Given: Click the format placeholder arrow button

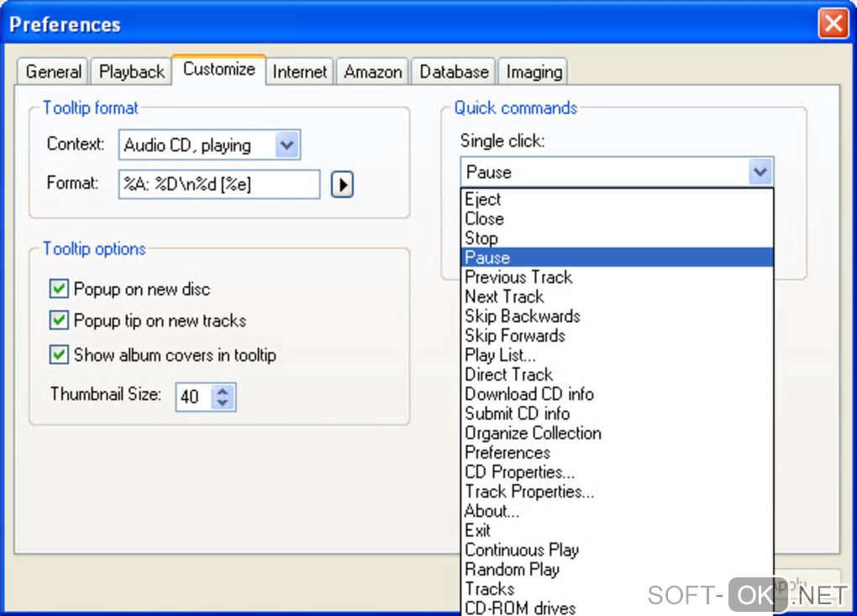Looking at the screenshot, I should coord(341,184).
